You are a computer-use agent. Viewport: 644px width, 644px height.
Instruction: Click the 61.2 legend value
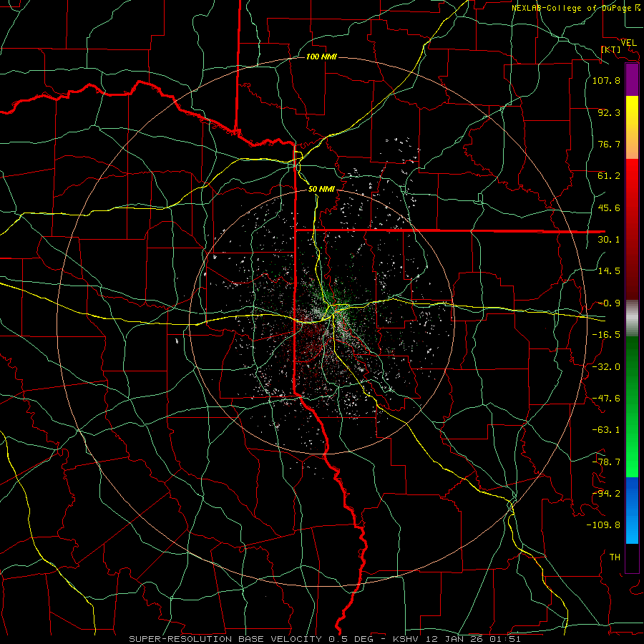point(609,176)
